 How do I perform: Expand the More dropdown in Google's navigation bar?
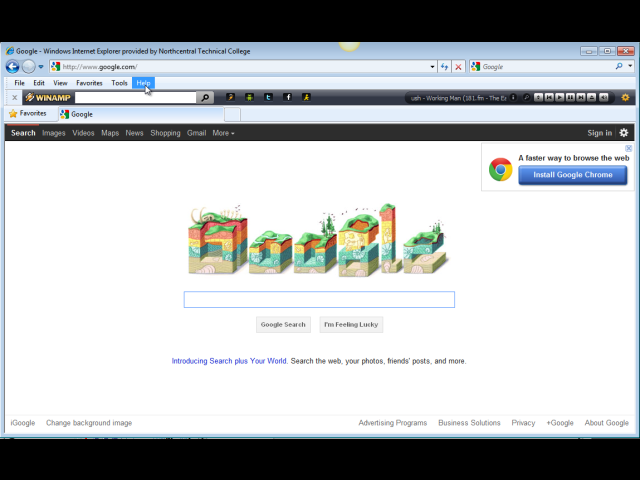223,133
